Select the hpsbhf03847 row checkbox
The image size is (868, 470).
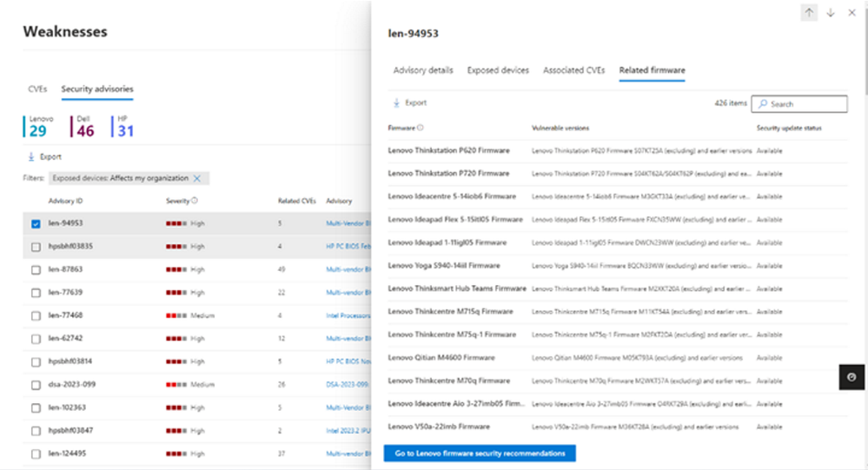tap(36, 431)
